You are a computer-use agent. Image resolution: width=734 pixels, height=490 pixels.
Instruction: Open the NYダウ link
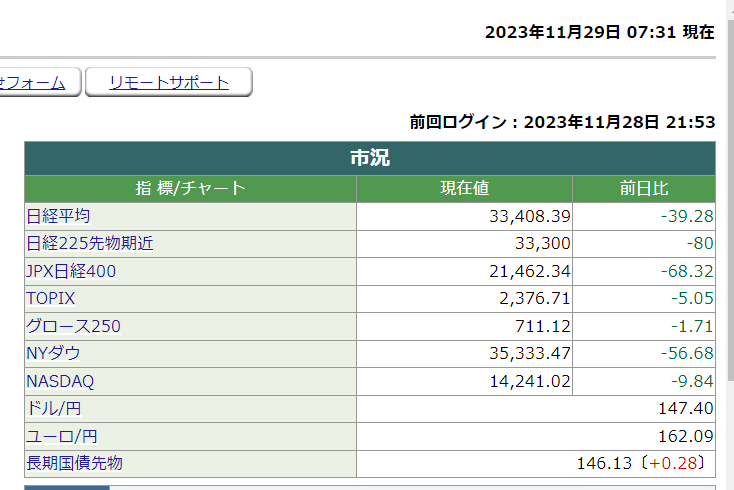(x=53, y=353)
